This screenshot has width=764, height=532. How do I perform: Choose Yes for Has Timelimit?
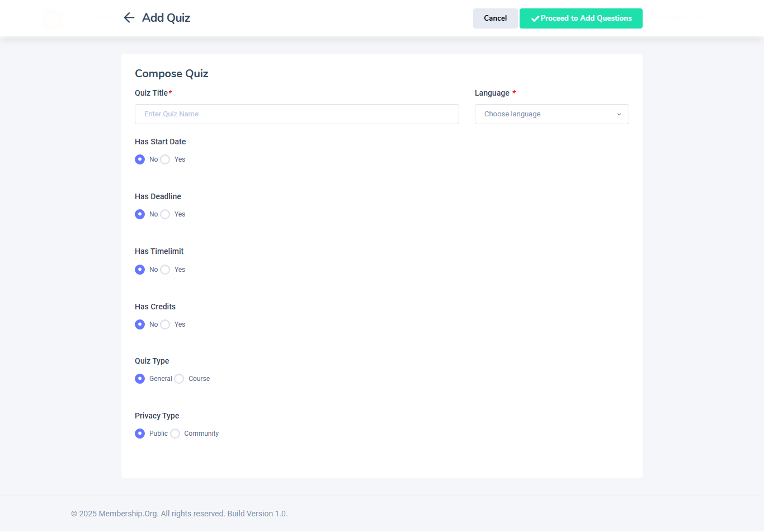[165, 270]
